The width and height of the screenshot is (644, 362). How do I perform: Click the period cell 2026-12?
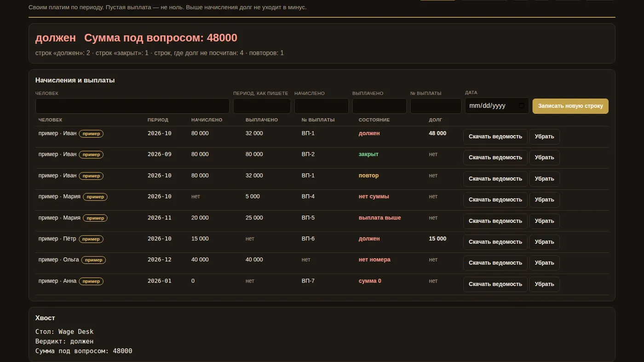[x=160, y=260]
